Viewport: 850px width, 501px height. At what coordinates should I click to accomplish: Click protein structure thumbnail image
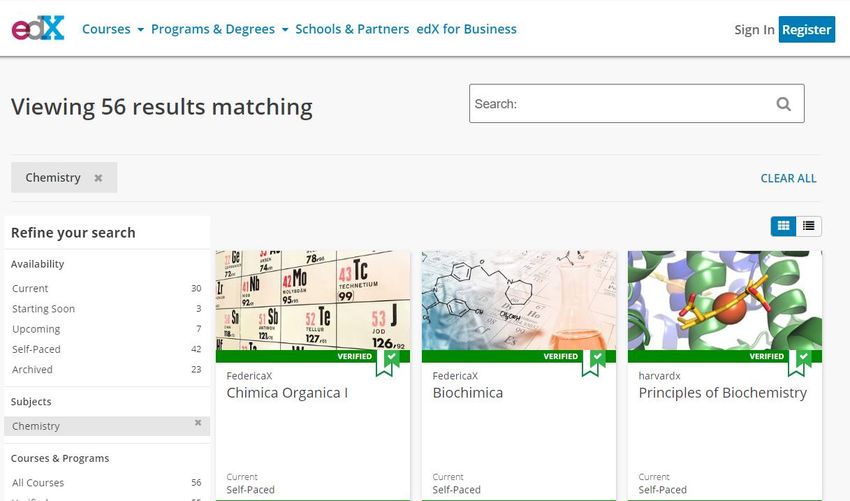[x=725, y=300]
